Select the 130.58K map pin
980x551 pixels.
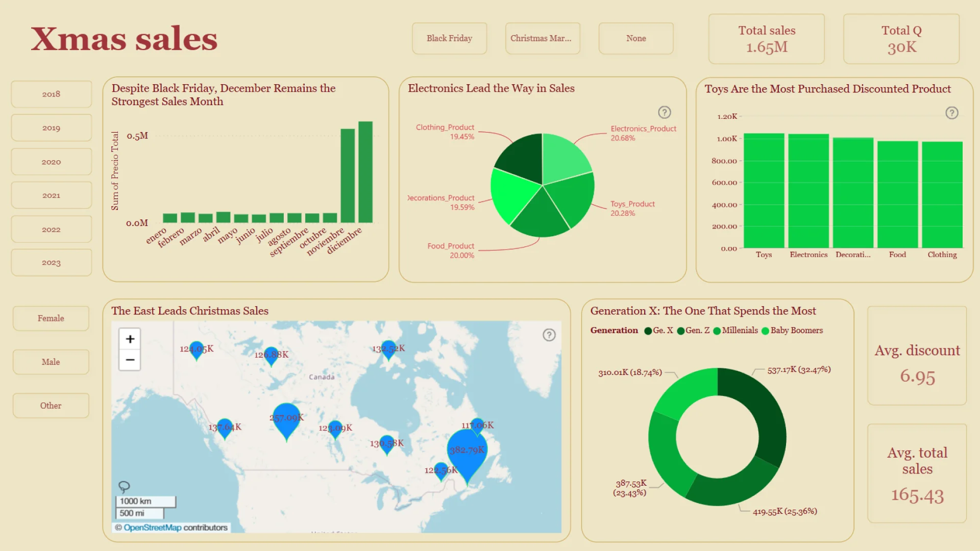(x=387, y=444)
